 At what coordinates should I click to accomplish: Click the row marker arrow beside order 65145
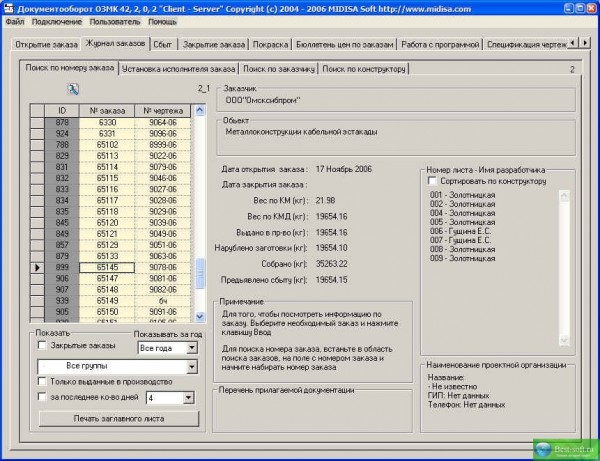click(x=38, y=268)
